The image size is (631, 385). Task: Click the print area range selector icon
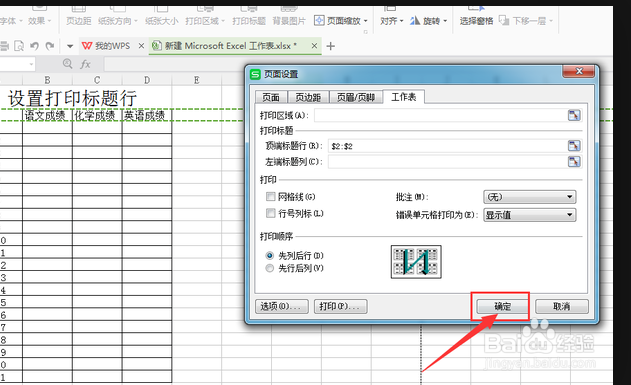(x=574, y=115)
